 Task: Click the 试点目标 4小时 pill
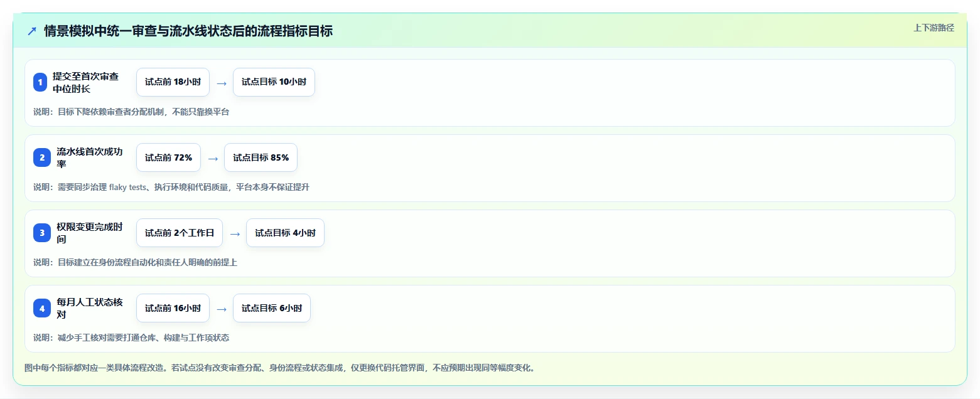click(x=285, y=233)
